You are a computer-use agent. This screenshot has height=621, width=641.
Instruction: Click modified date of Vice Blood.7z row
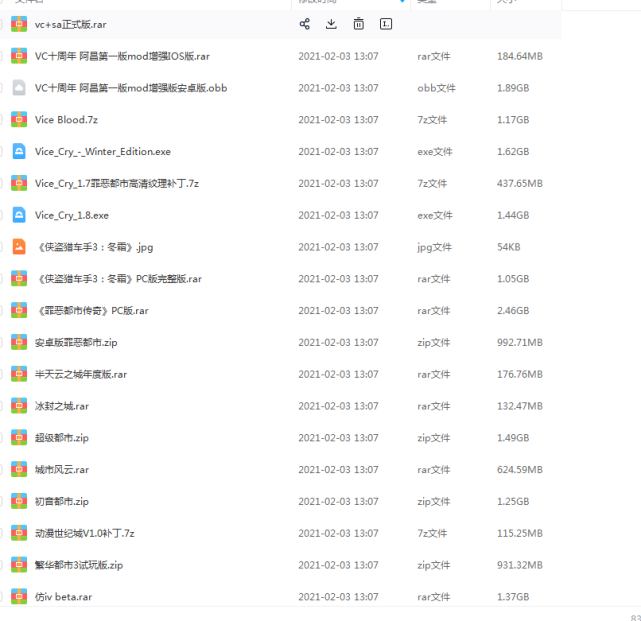pos(338,120)
